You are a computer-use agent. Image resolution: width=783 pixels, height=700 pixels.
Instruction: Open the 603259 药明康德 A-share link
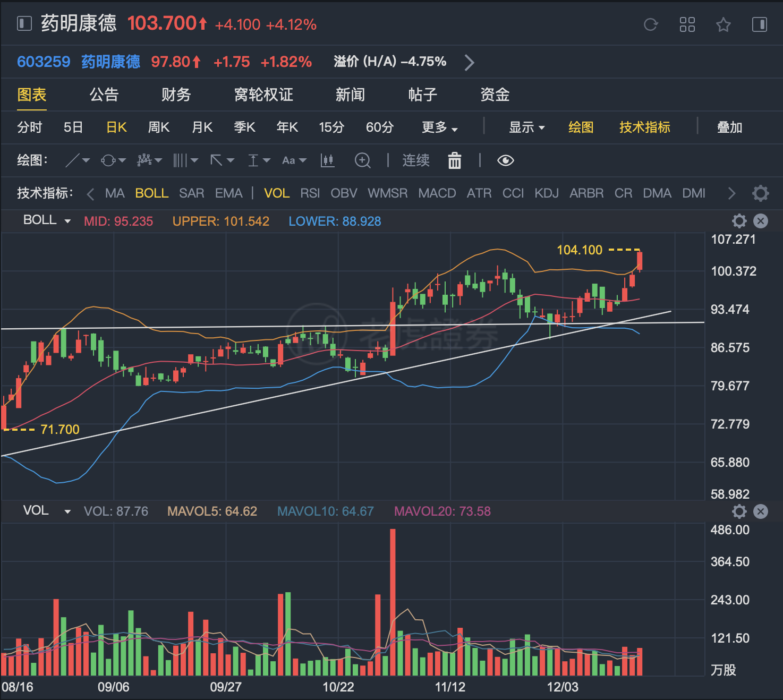coord(79,62)
